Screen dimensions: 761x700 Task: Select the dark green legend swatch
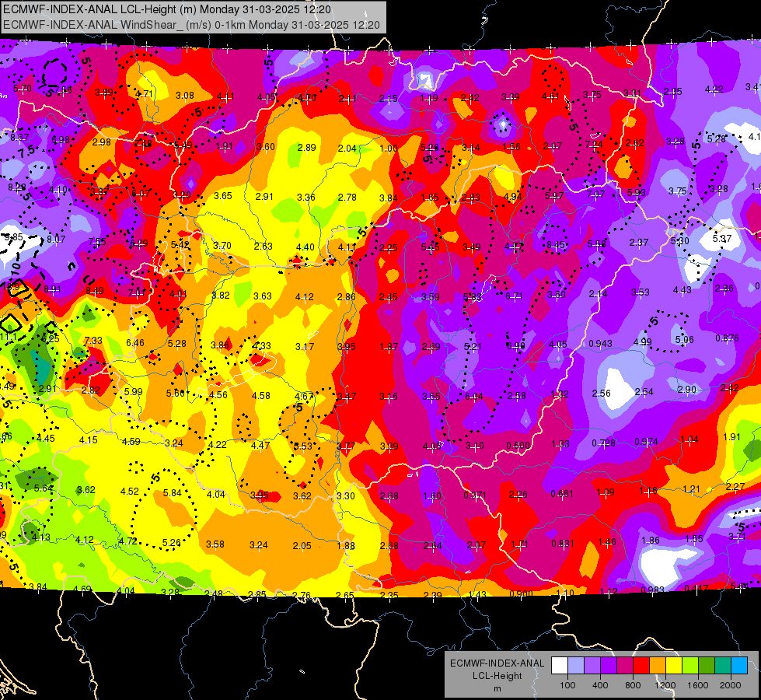(x=707, y=666)
